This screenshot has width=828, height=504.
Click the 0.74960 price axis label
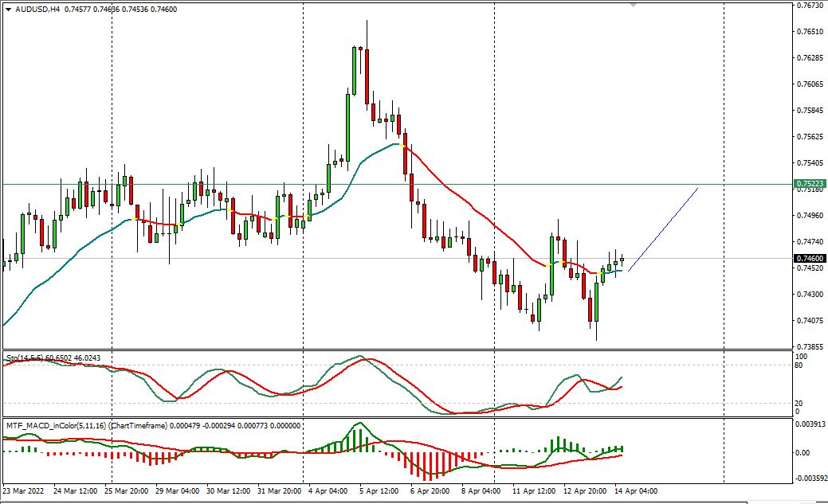point(810,215)
